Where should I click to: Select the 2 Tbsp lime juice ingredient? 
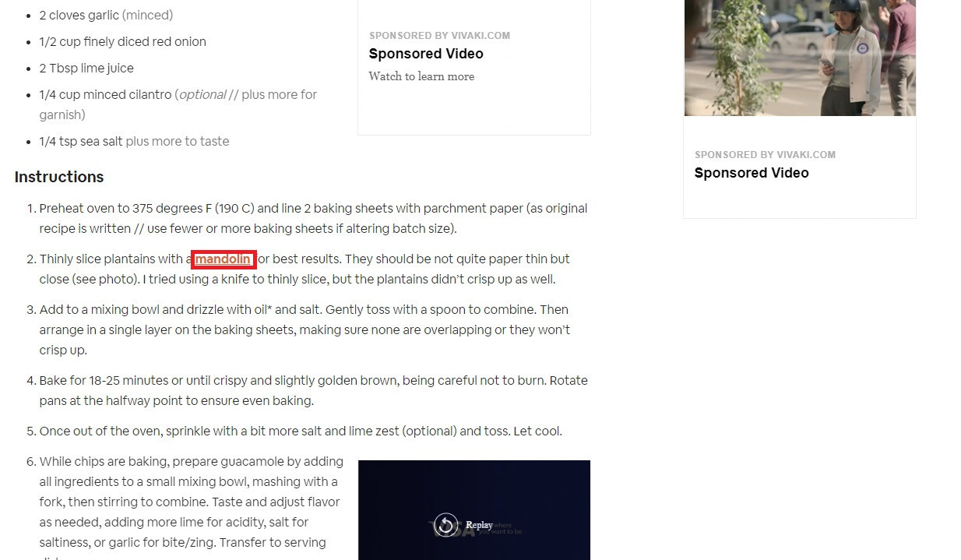tap(86, 68)
